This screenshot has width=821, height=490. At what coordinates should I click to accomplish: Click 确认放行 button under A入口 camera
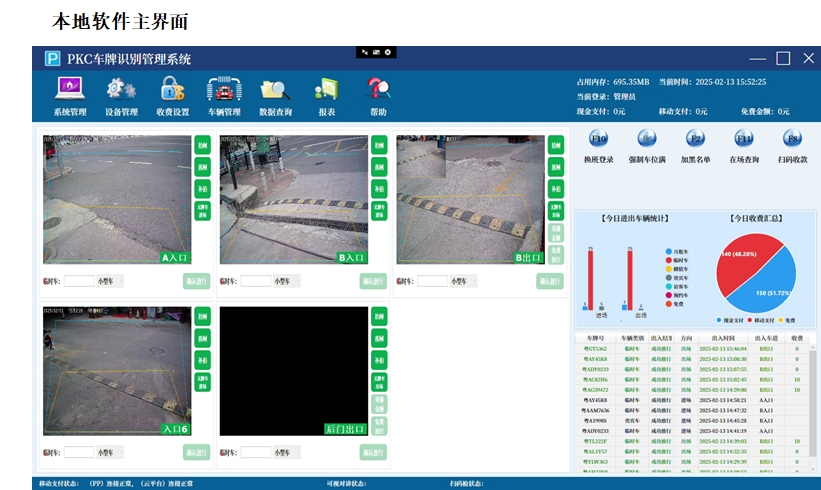coord(197,282)
